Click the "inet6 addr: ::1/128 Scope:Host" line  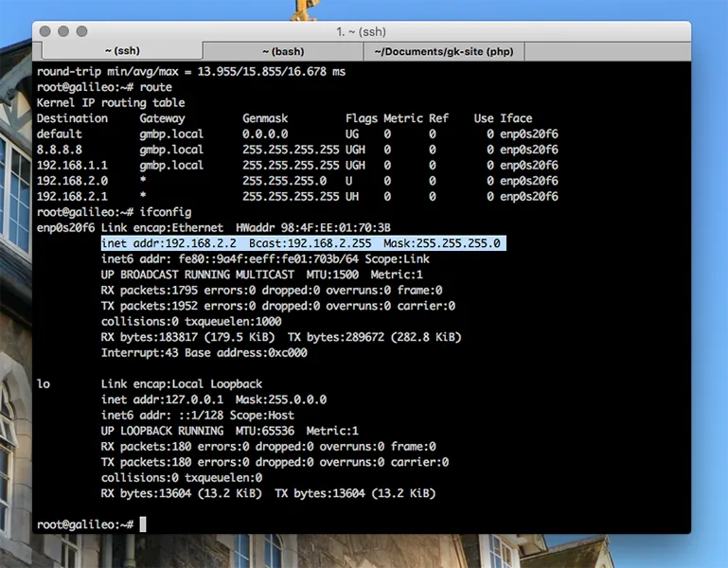coord(198,416)
